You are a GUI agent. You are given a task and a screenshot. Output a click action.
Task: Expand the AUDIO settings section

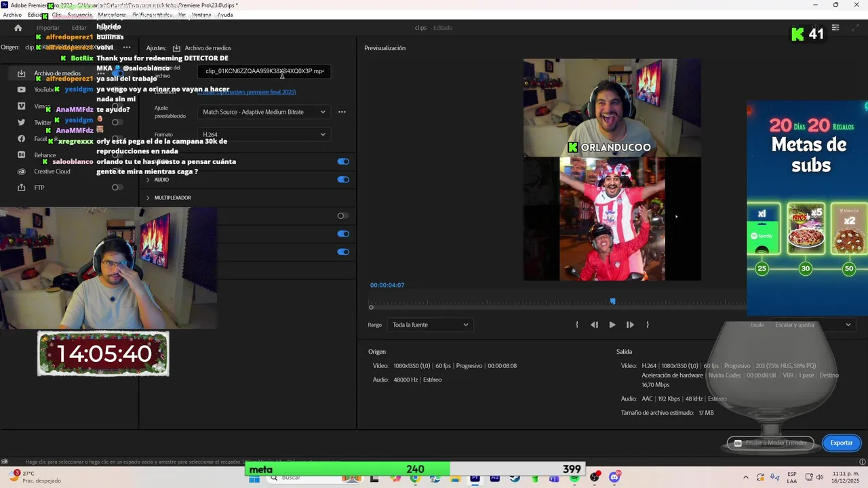(x=149, y=180)
